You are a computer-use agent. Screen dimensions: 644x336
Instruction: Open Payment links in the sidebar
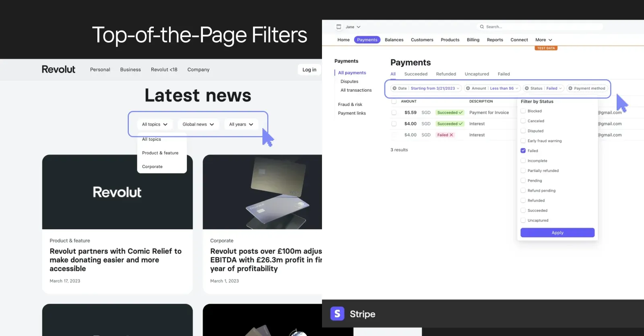click(x=352, y=113)
